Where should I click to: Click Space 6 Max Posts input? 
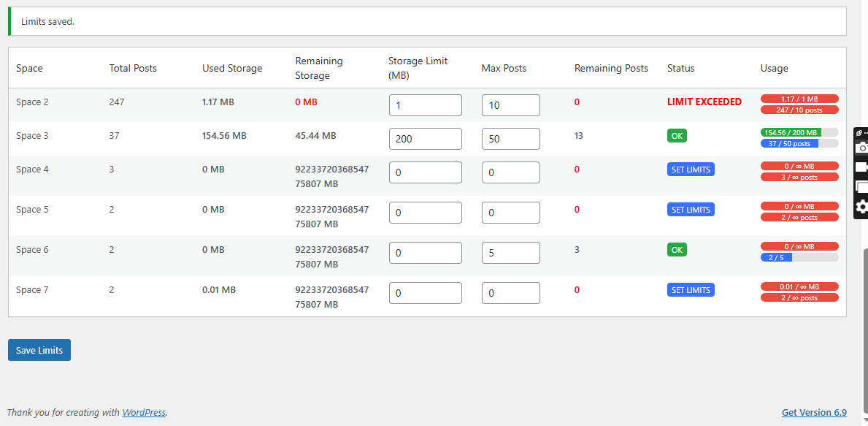click(x=510, y=253)
